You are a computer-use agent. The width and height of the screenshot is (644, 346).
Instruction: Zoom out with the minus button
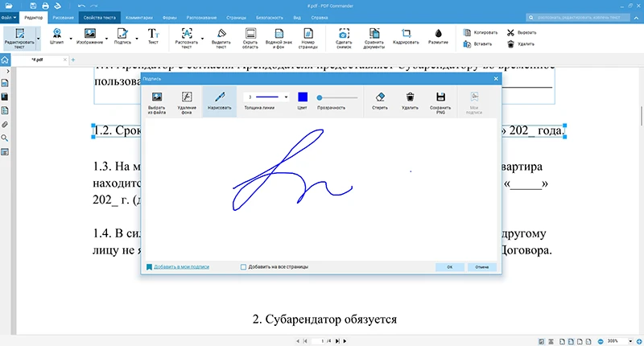pyautogui.click(x=601, y=341)
